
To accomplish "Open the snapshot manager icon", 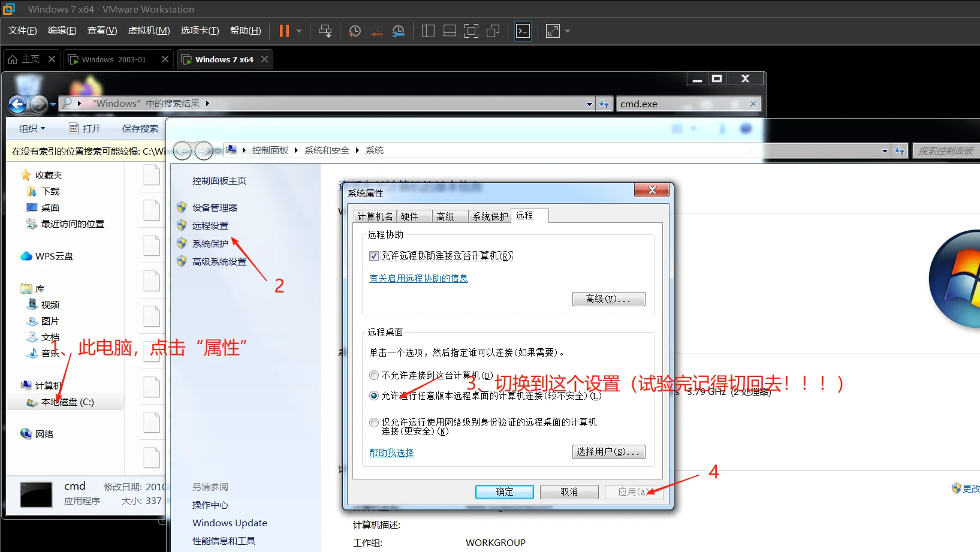I will tap(398, 31).
